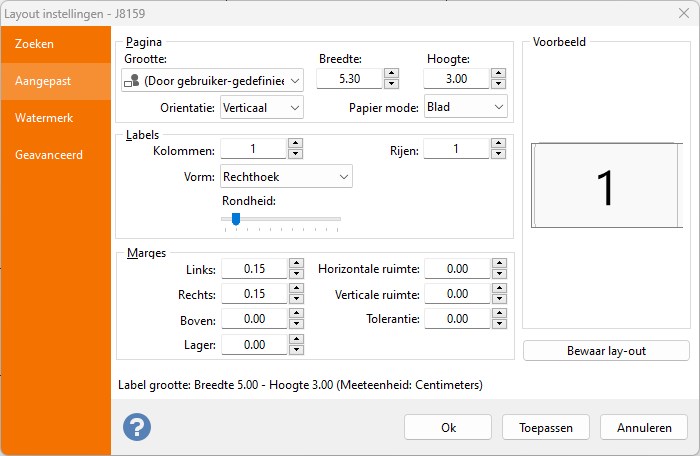Decrease Links margin with down arrow
This screenshot has height=456, width=700.
coord(296,273)
